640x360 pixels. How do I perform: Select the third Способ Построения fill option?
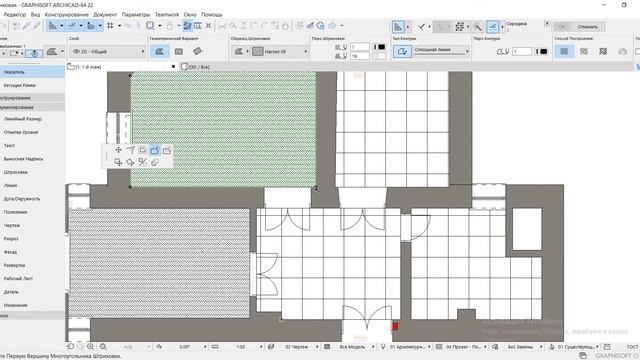[603, 51]
